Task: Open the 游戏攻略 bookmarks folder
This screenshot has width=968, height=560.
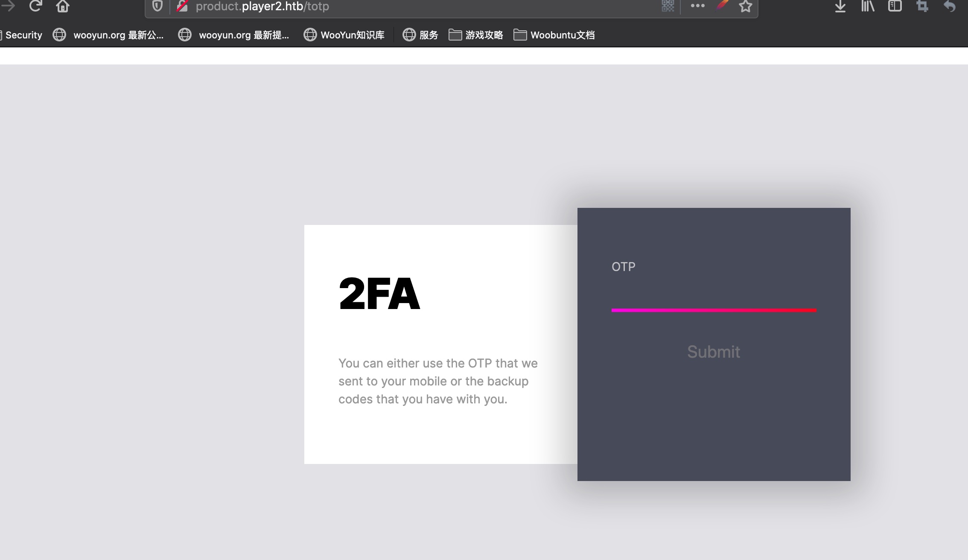Action: tap(476, 35)
